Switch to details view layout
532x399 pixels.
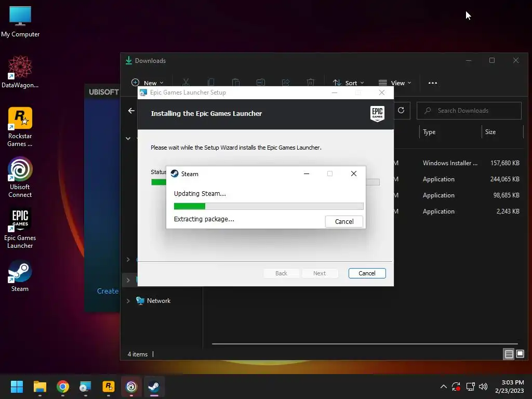pos(509,354)
